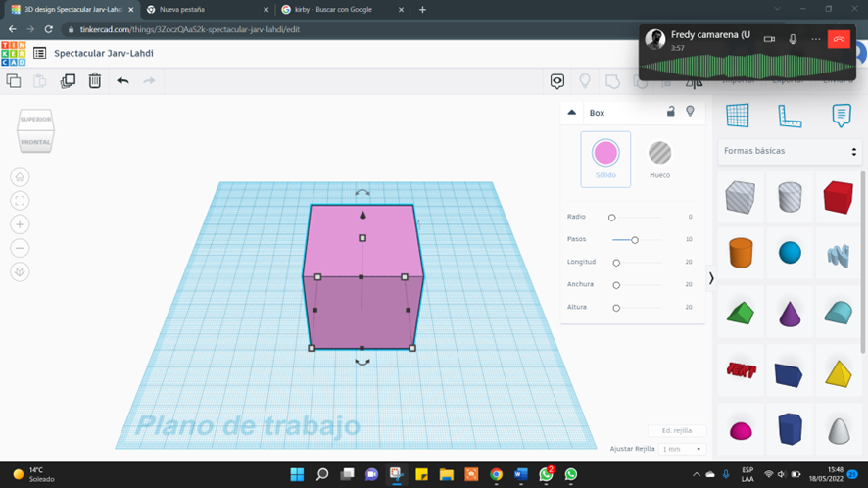Click the black cone height handle
Image resolution: width=868 pixels, height=488 pixels.
pyautogui.click(x=362, y=215)
